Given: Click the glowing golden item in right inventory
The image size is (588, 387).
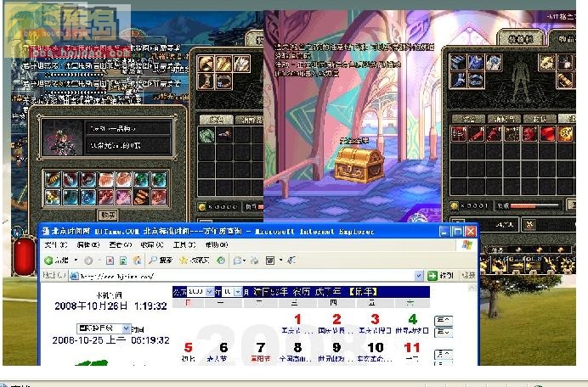Looking at the screenshot, I should tap(565, 134).
